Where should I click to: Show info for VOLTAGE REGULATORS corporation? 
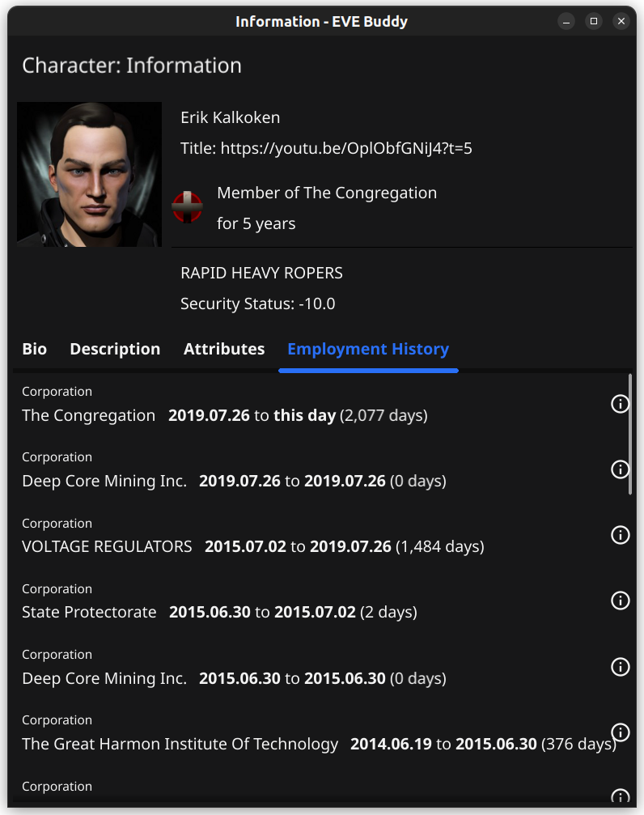pyautogui.click(x=620, y=535)
